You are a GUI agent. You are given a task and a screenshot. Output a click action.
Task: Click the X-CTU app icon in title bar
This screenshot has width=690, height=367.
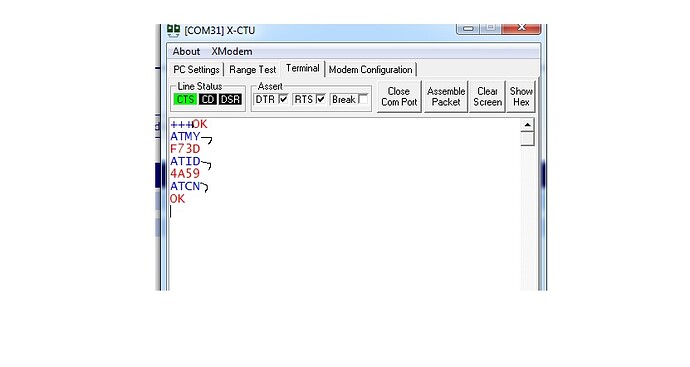(x=173, y=30)
